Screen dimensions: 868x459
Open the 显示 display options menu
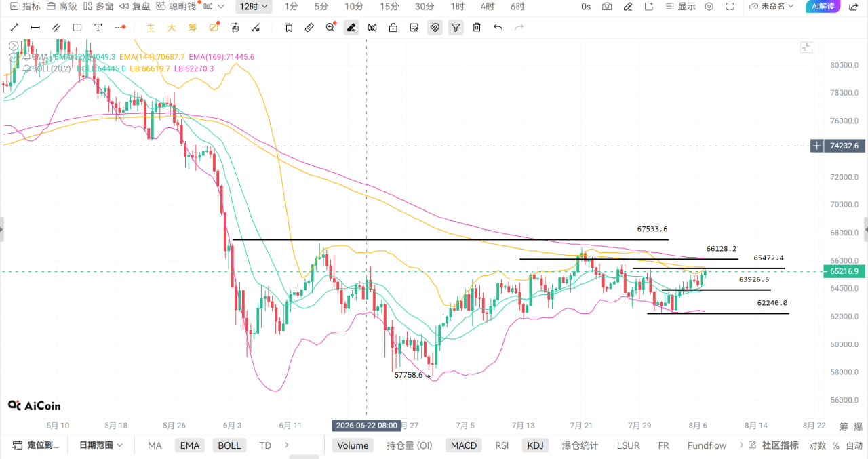[681, 7]
